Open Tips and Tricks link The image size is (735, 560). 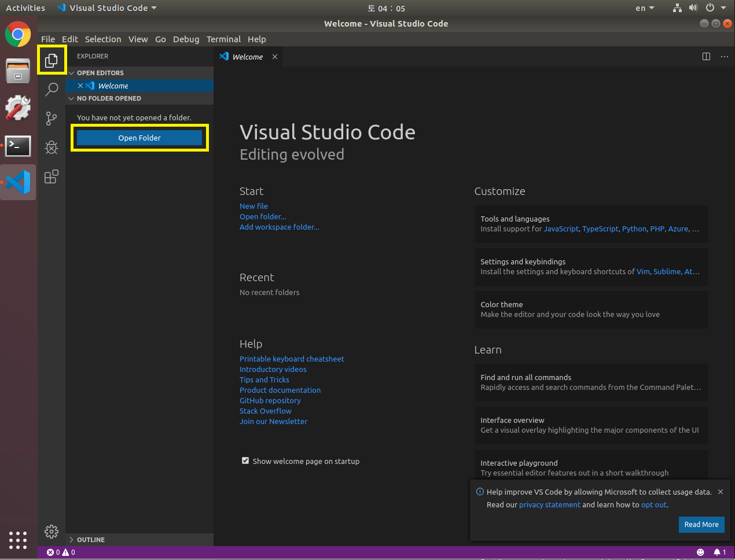point(264,380)
